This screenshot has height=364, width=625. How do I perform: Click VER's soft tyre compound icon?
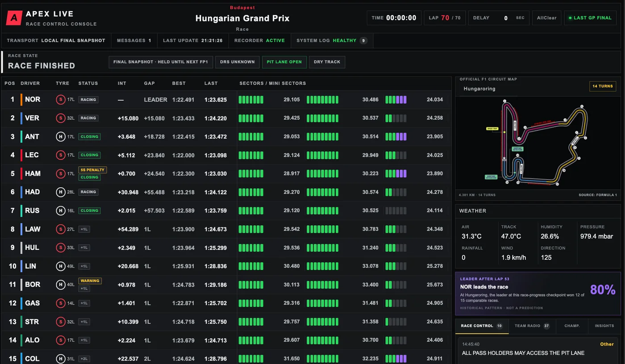60,118
